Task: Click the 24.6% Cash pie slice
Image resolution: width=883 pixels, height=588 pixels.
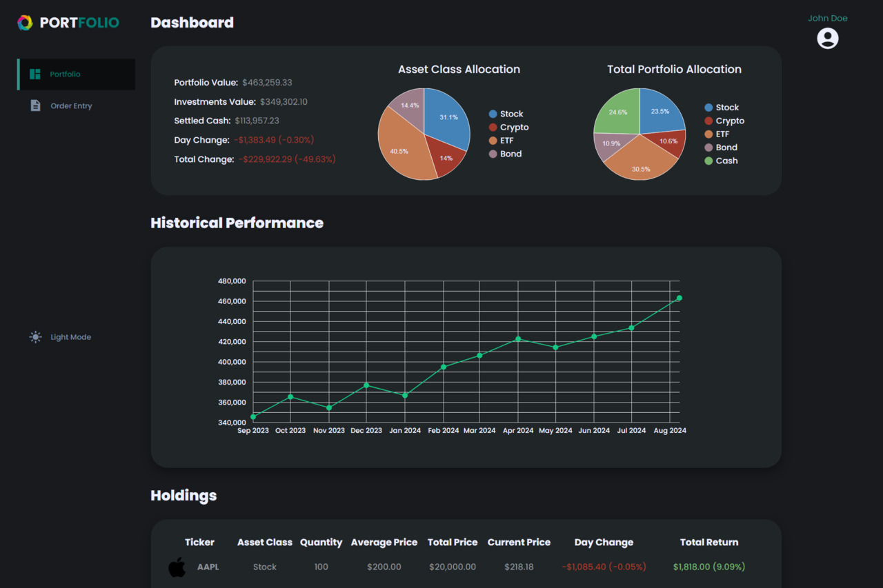Action: 617,112
